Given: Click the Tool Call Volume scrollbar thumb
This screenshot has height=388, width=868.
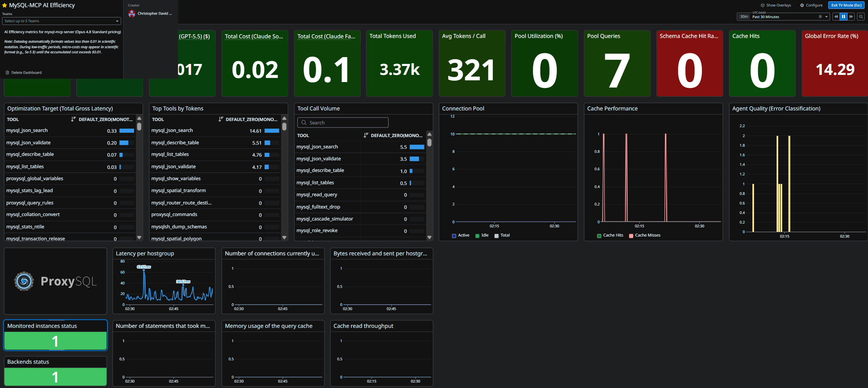Looking at the screenshot, I should coord(430,142).
